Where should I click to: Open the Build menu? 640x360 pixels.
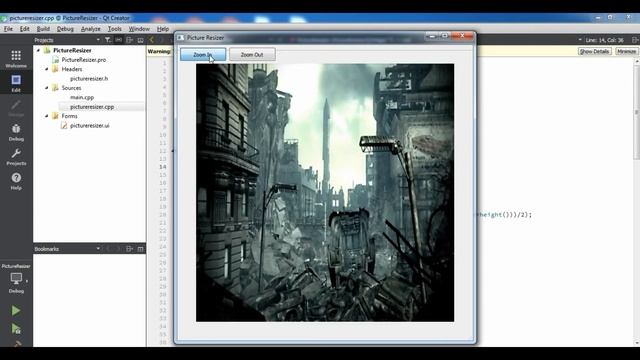[43, 29]
